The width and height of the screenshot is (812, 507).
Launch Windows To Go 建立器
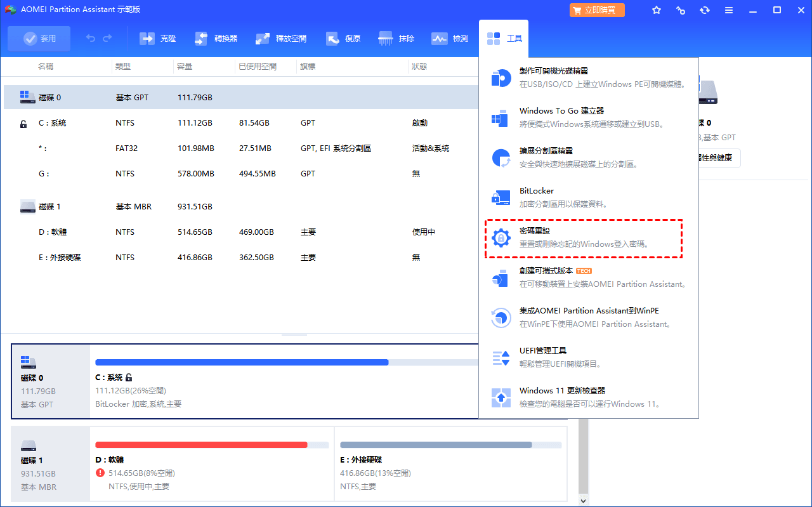[589, 117]
